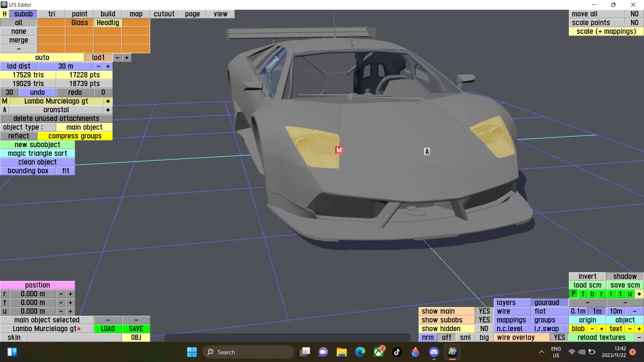
Task: Open the Xbox app in taskbar
Action: (379, 352)
